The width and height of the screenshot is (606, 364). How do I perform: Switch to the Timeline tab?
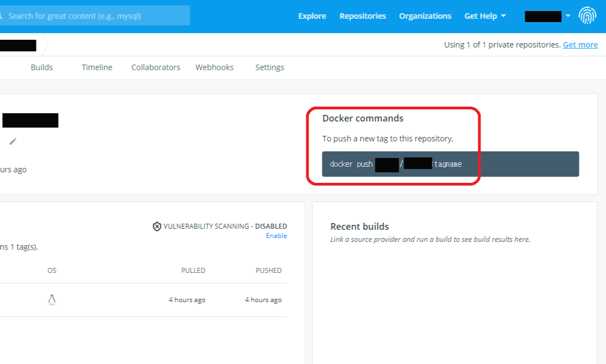pyautogui.click(x=97, y=67)
